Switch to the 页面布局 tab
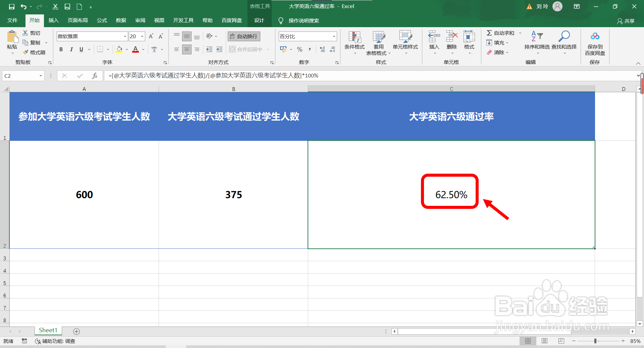This screenshot has width=644, height=348. point(78,20)
